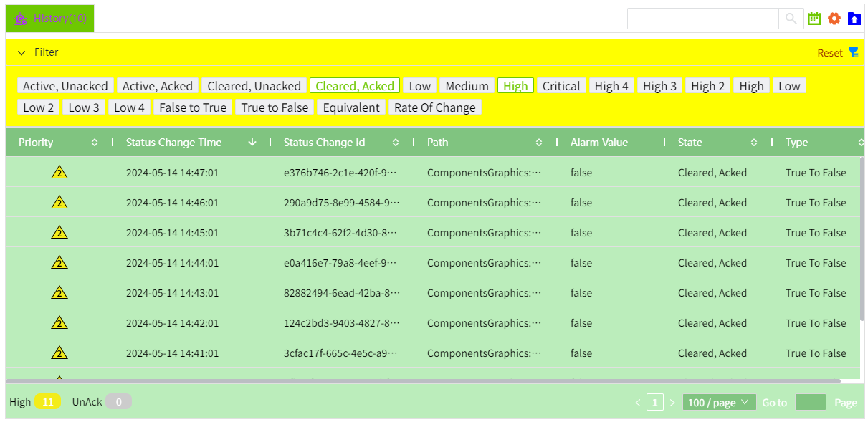Click the blue filter funnel icon
The height and width of the screenshot is (422, 868).
pyautogui.click(x=853, y=52)
